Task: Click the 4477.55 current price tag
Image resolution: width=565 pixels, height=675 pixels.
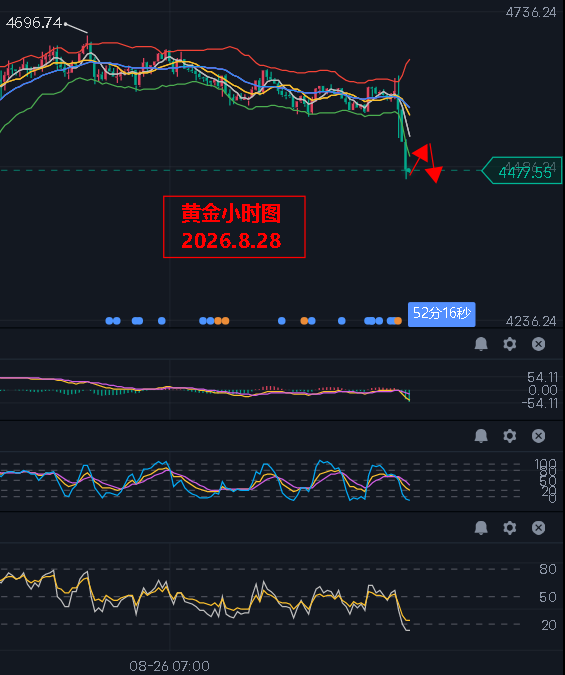Action: click(x=522, y=171)
